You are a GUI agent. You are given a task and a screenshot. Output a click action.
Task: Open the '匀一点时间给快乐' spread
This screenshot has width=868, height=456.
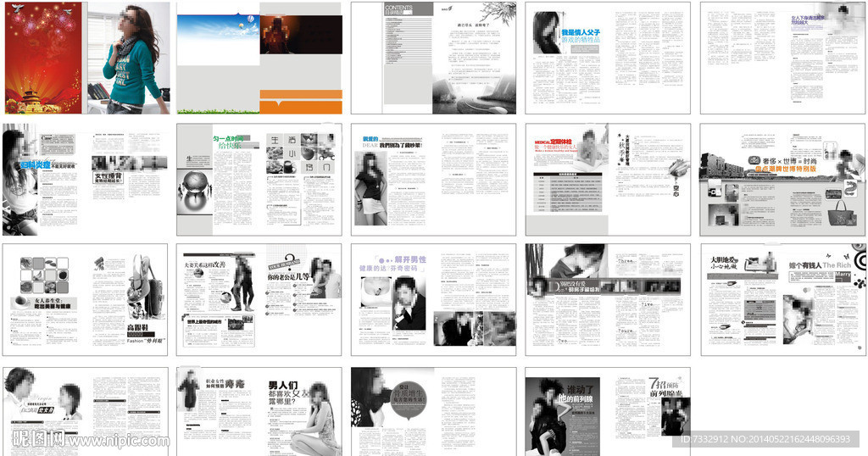[259, 180]
